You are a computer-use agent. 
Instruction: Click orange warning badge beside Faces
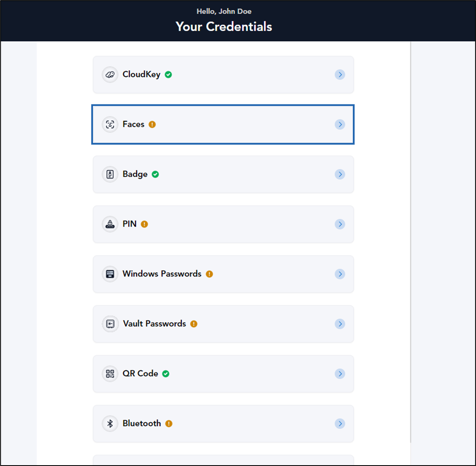click(x=152, y=124)
